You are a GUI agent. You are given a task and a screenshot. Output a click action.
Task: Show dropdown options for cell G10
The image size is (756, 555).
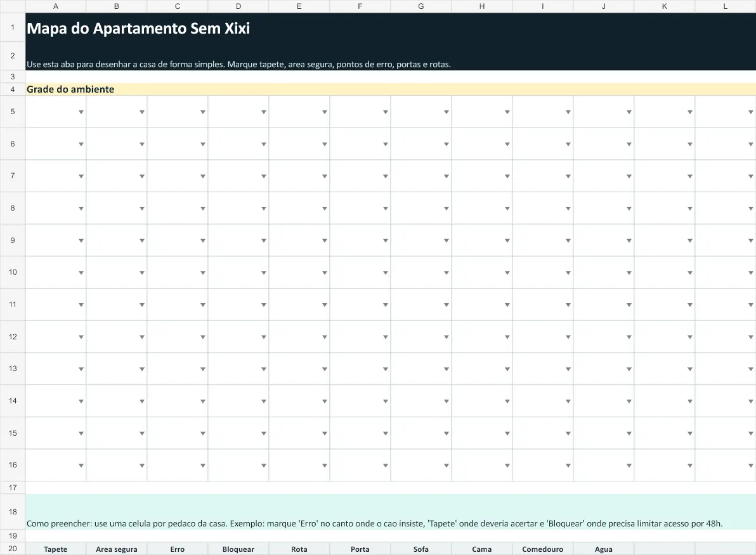coord(446,273)
